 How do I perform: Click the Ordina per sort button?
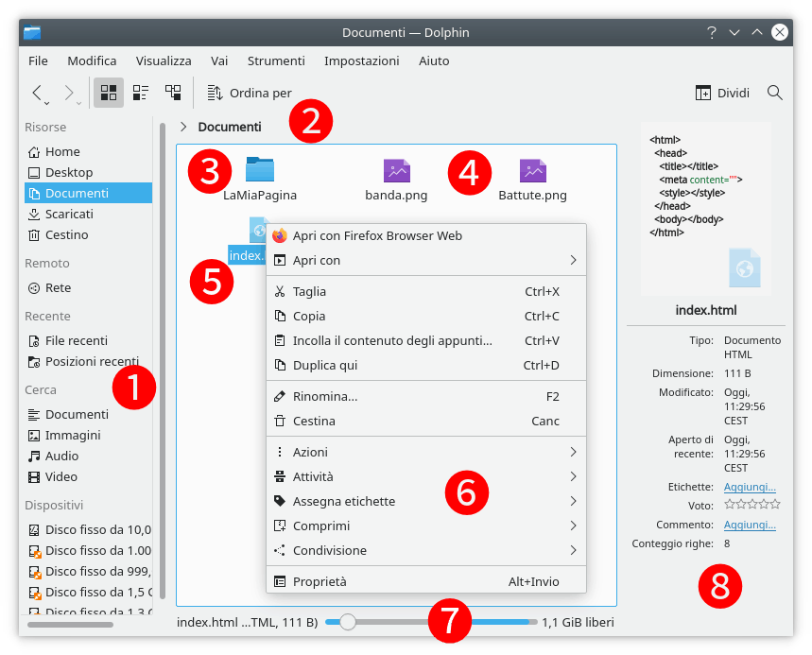coord(250,93)
